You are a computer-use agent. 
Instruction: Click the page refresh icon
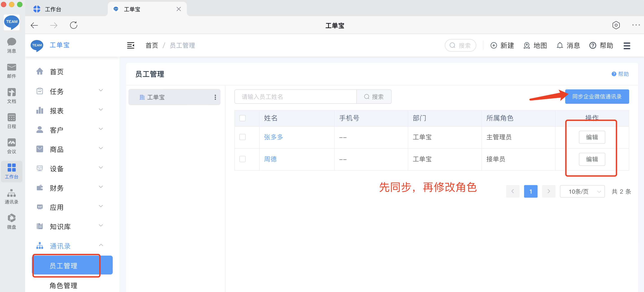[x=73, y=25]
